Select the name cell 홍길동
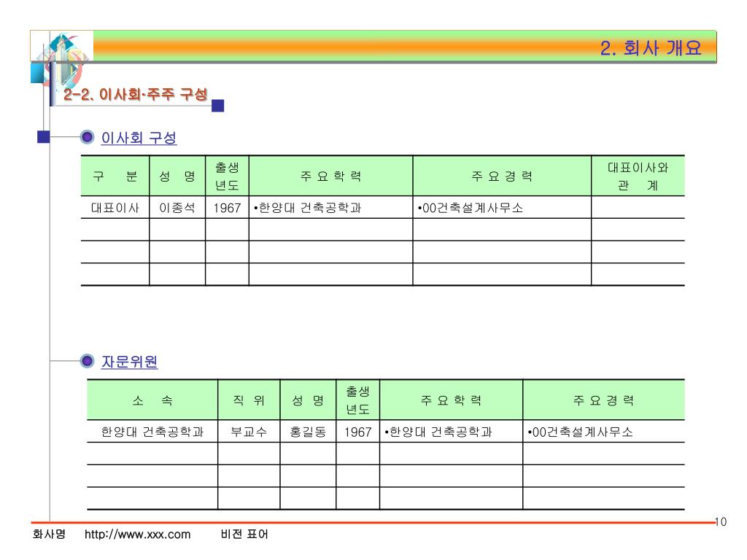Image resolution: width=747 pixels, height=560 pixels. tap(308, 432)
